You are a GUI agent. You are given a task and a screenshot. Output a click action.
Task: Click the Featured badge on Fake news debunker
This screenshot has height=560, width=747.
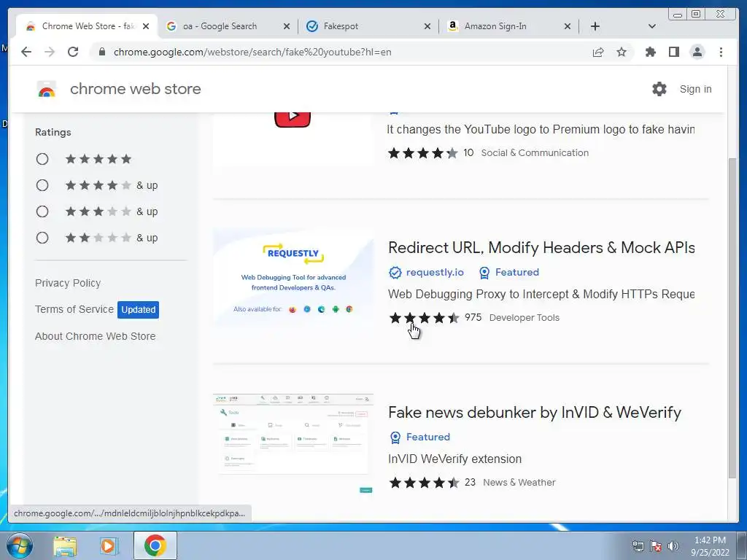click(419, 437)
